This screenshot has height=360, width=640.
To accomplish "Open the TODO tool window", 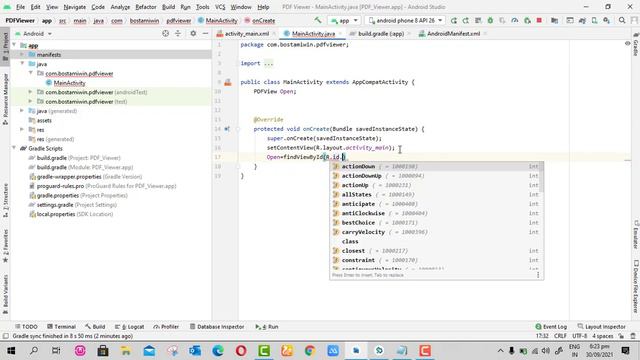I will click(x=26, y=327).
